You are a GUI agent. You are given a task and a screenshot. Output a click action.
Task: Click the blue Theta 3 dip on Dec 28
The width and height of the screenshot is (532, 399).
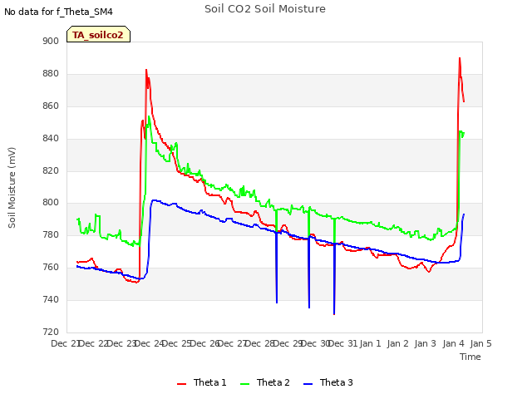click(x=277, y=302)
